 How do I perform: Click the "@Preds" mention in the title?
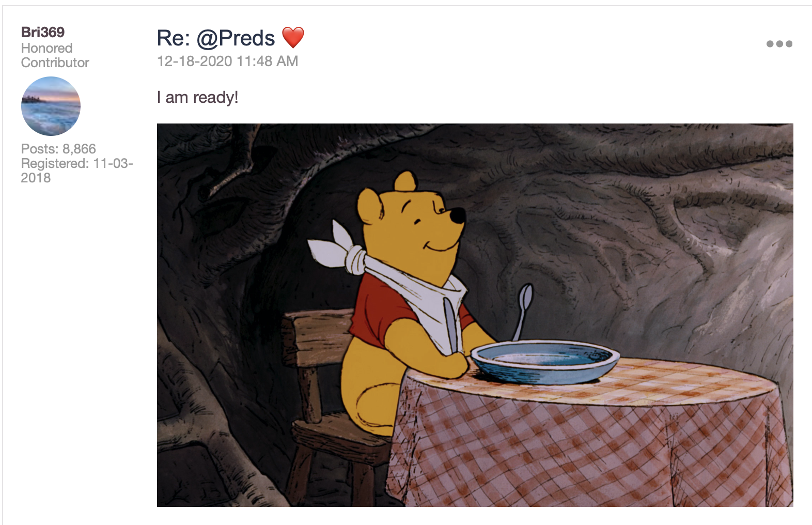click(236, 38)
